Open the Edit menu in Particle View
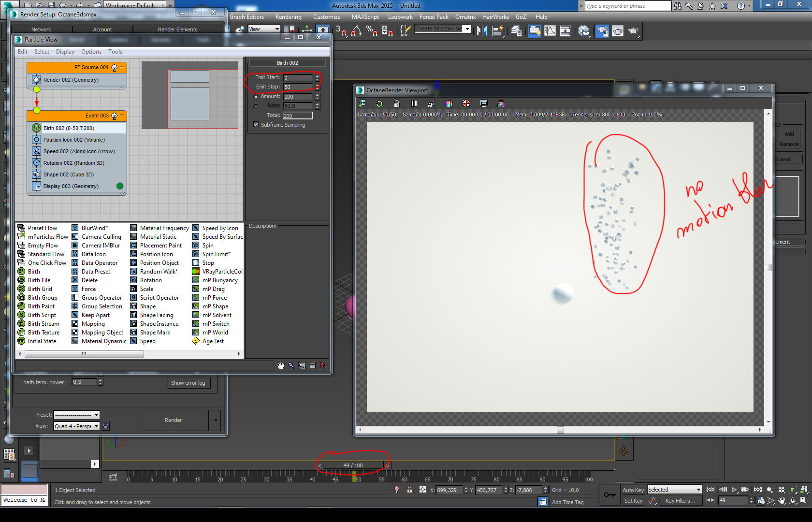Viewport: 812px width, 522px height. pyautogui.click(x=23, y=52)
